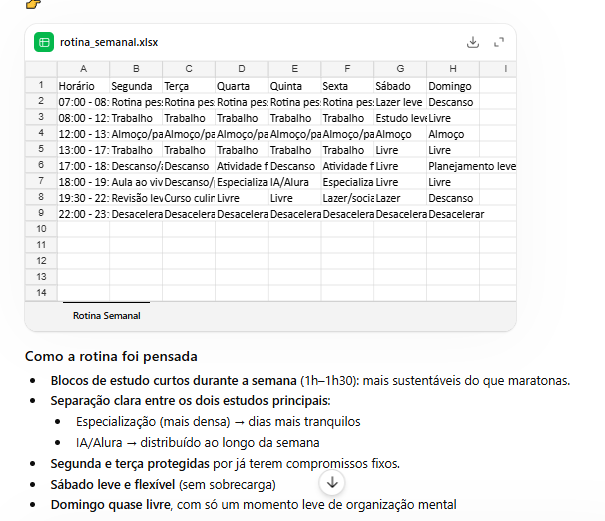Select column G header
605x521 pixels.
tap(400, 69)
